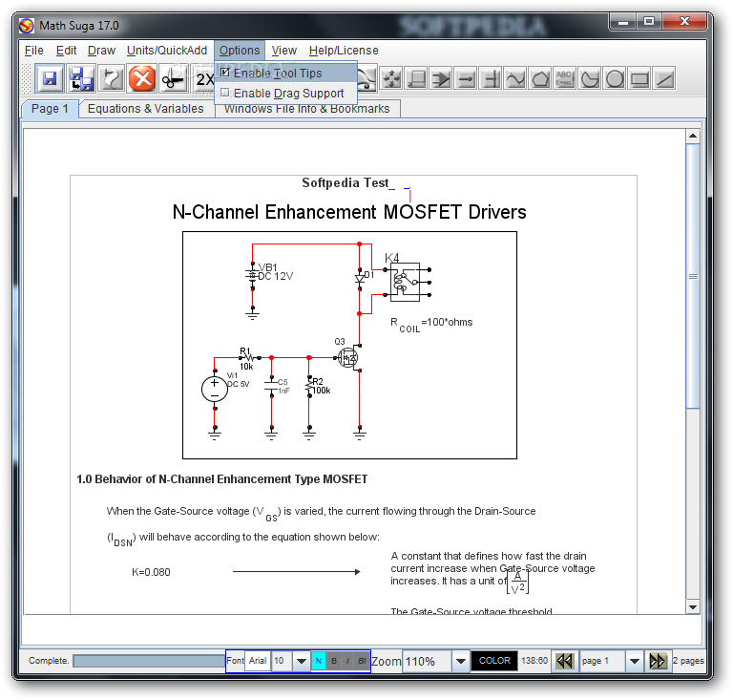
Task: Click the Undo curved arrow icon
Action: 112,78
